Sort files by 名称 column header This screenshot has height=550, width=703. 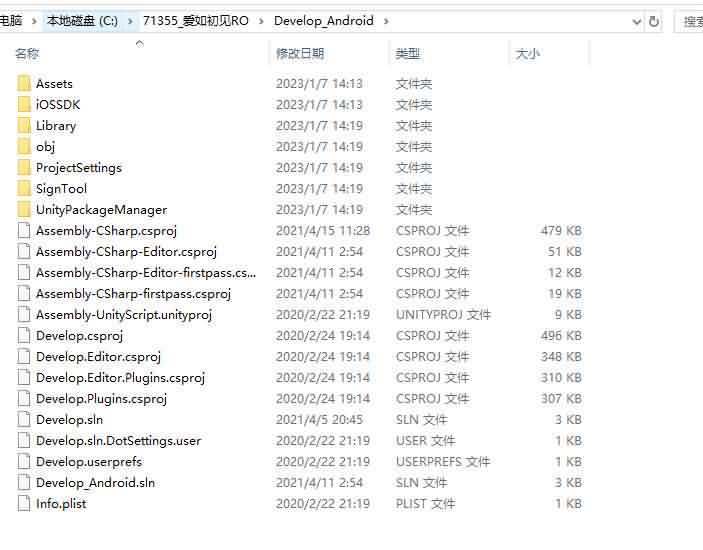click(x=28, y=54)
